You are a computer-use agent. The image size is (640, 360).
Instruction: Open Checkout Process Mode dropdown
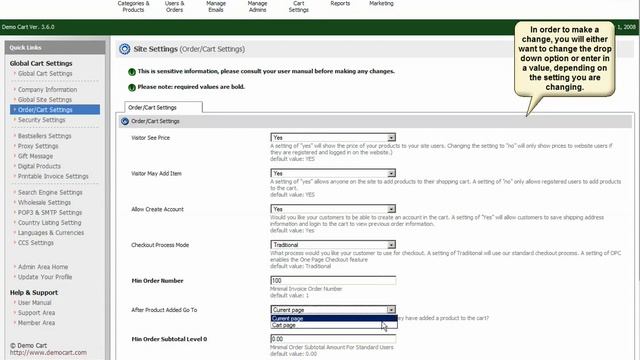tap(333, 244)
